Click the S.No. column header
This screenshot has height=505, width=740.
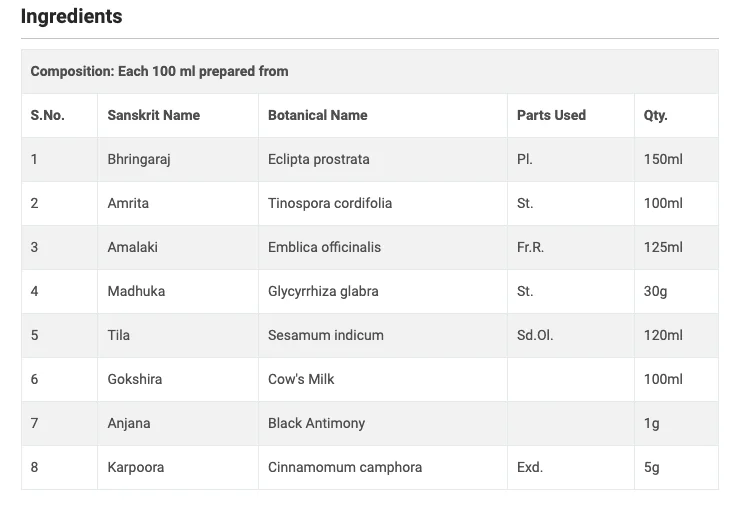(x=47, y=115)
